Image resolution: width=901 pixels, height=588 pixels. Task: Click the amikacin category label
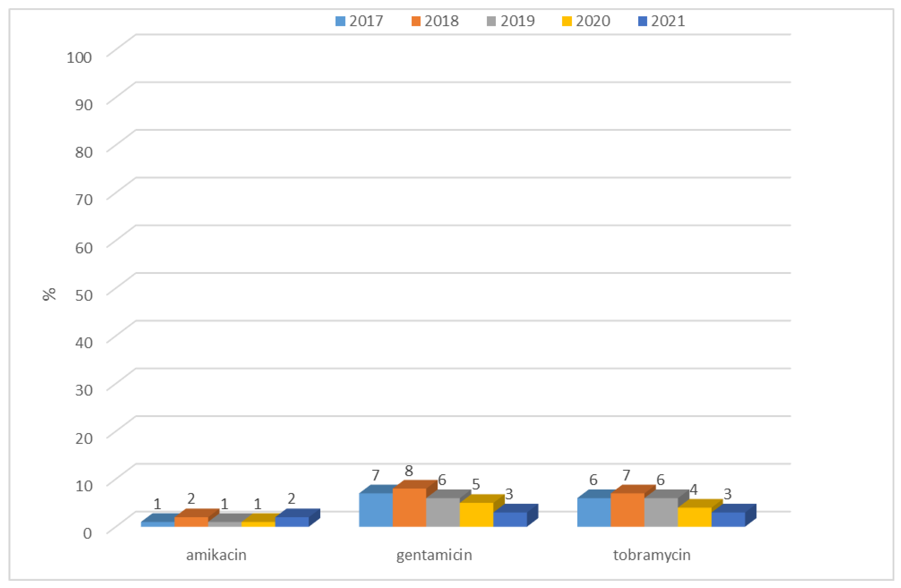[216, 555]
